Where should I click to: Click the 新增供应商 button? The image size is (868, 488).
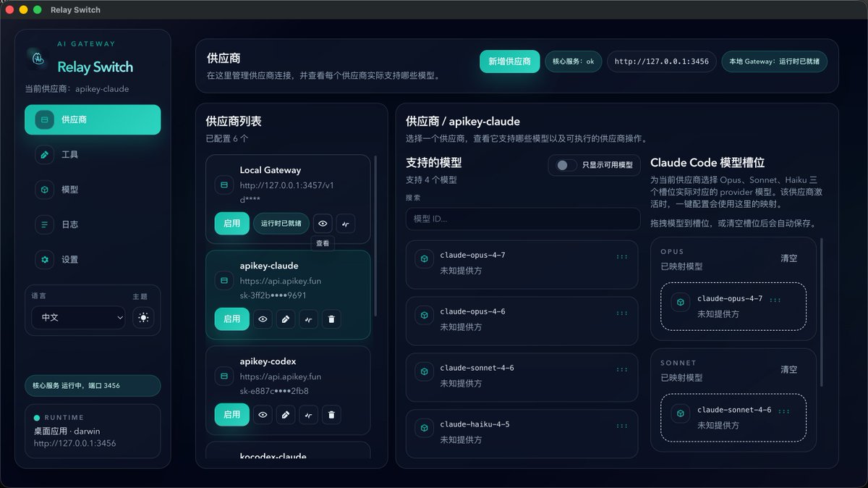pyautogui.click(x=509, y=62)
